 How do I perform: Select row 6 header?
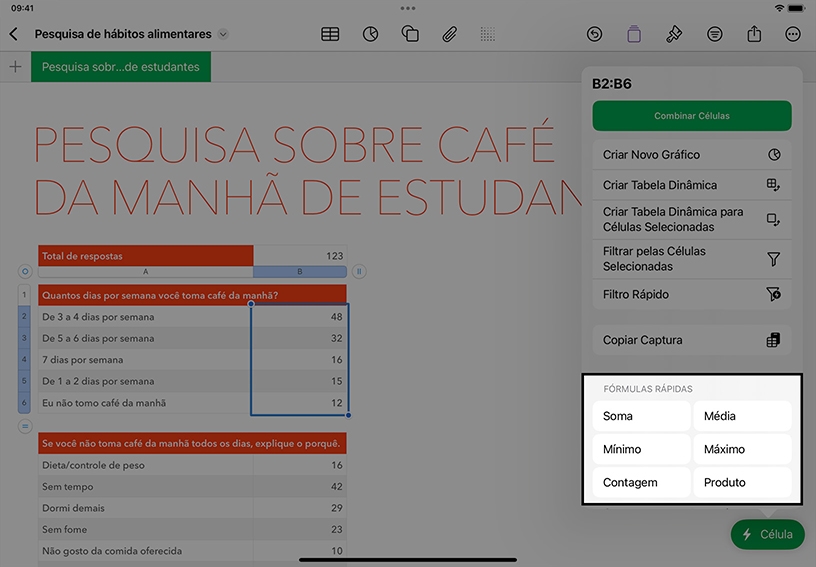pyautogui.click(x=24, y=403)
